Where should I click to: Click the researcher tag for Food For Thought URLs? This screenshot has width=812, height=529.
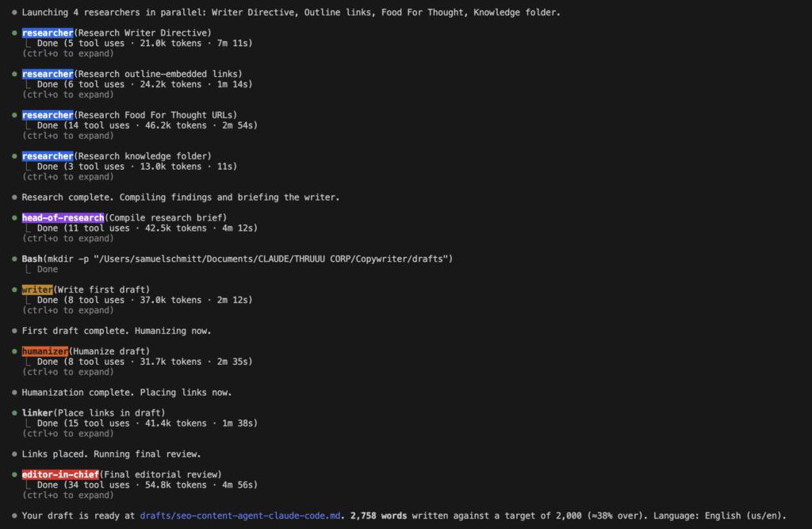(47, 115)
